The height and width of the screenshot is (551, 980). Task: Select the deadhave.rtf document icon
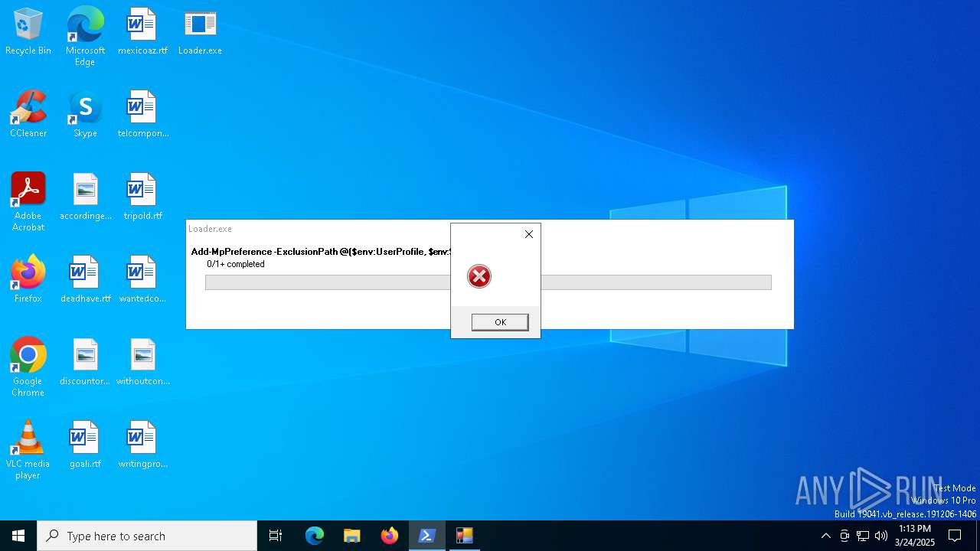85,280
